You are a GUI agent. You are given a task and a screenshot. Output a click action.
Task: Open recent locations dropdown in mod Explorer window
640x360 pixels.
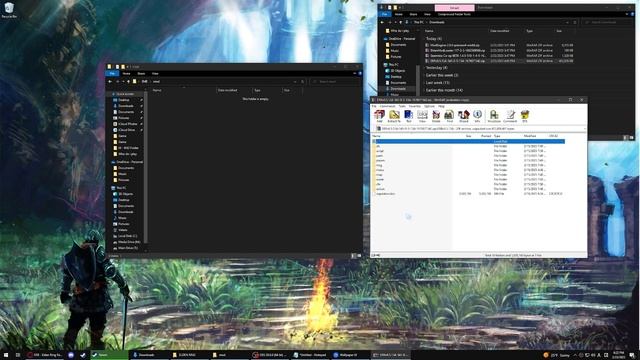(123, 82)
